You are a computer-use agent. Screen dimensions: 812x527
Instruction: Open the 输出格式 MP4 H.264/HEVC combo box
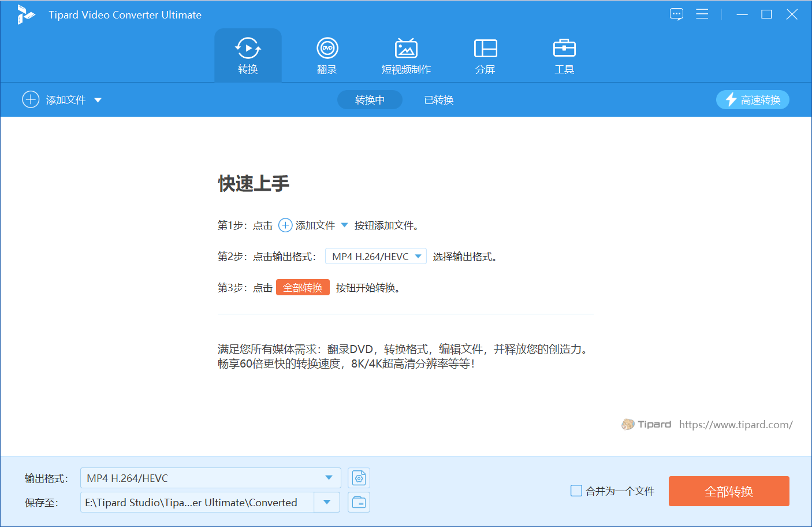click(x=211, y=478)
